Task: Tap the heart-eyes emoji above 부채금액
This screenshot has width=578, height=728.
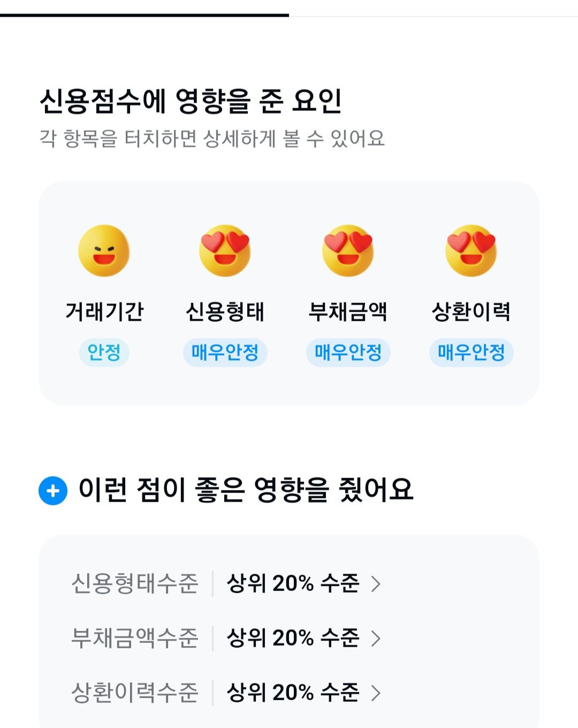Action: pyautogui.click(x=348, y=251)
